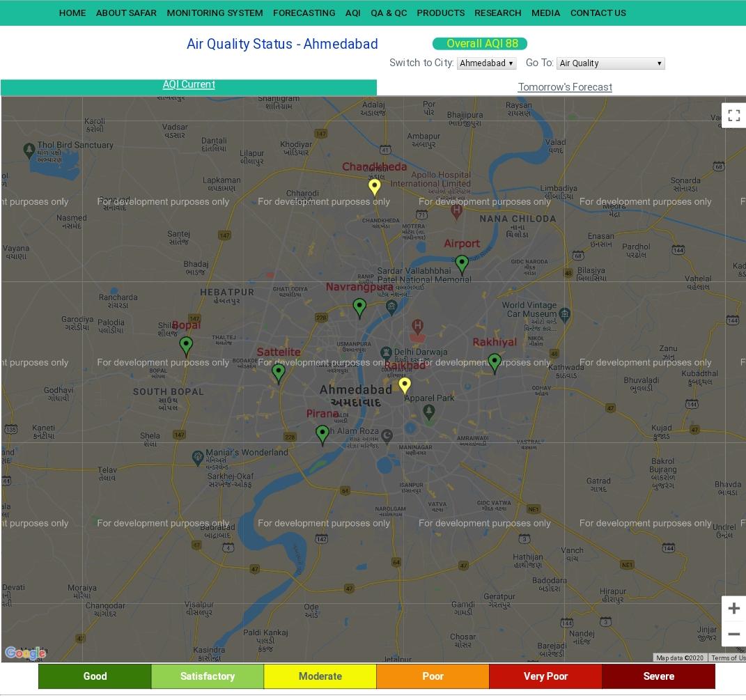Select the AQI Current tab

click(188, 86)
